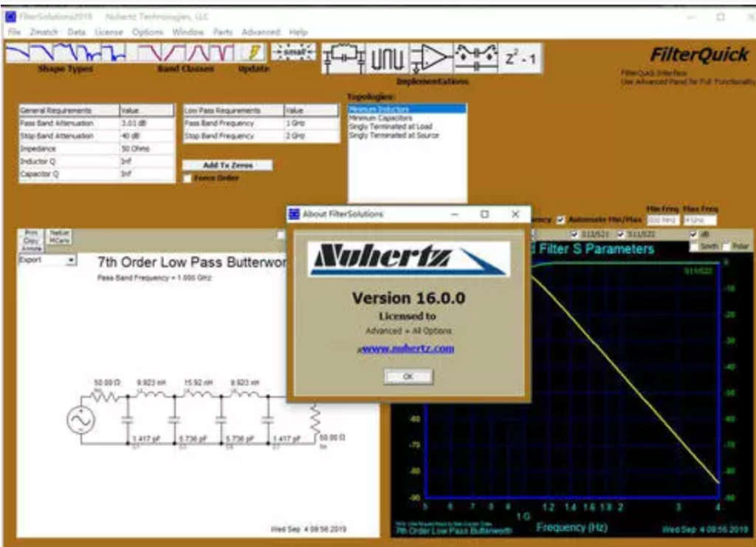Viewport: 756px width, 547px height.
Task: Open the Options menu
Action: click(x=148, y=32)
